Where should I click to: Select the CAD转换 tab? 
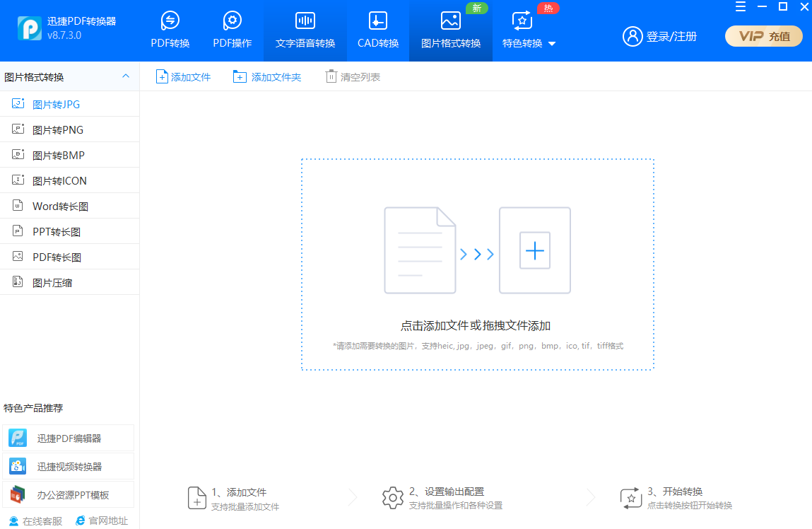[378, 30]
